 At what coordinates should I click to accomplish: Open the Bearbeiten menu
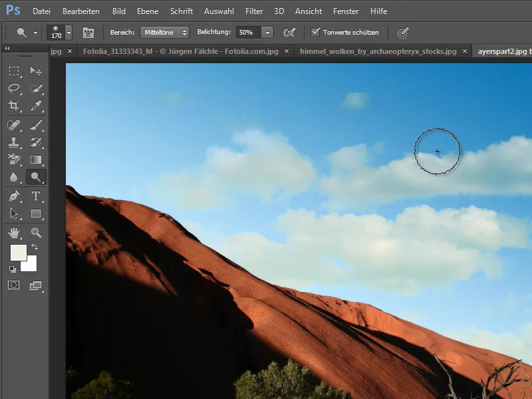[81, 11]
